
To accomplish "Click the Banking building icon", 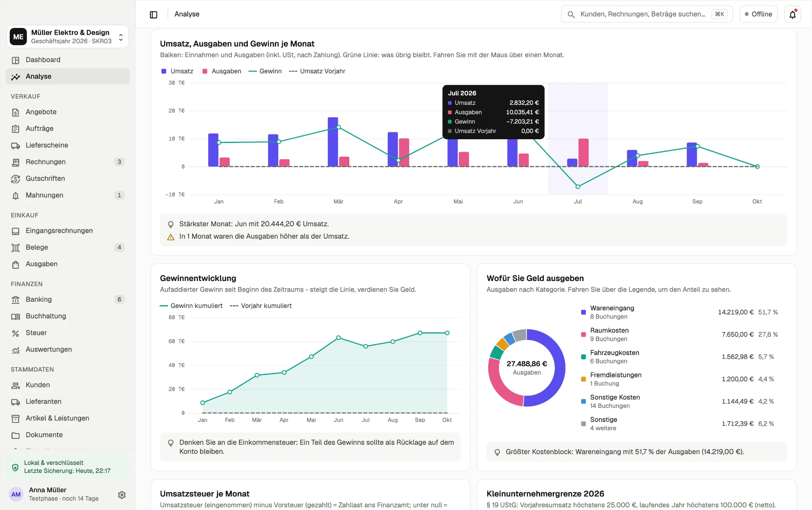I will pyautogui.click(x=16, y=300).
